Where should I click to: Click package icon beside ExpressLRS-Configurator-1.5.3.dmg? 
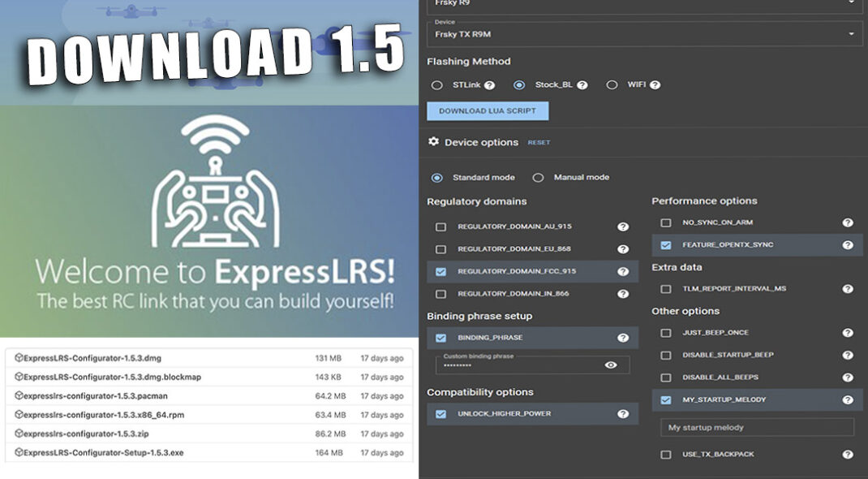tap(19, 358)
